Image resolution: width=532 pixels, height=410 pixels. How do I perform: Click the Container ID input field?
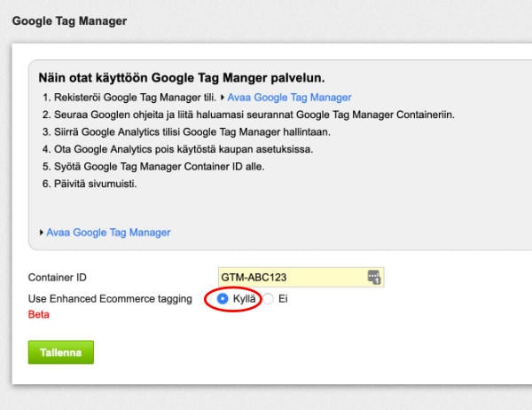(301, 277)
